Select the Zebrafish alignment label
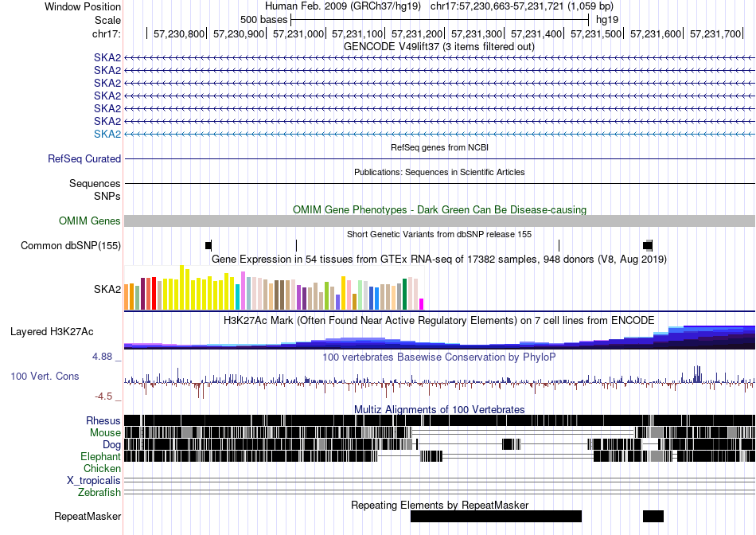 [x=99, y=493]
